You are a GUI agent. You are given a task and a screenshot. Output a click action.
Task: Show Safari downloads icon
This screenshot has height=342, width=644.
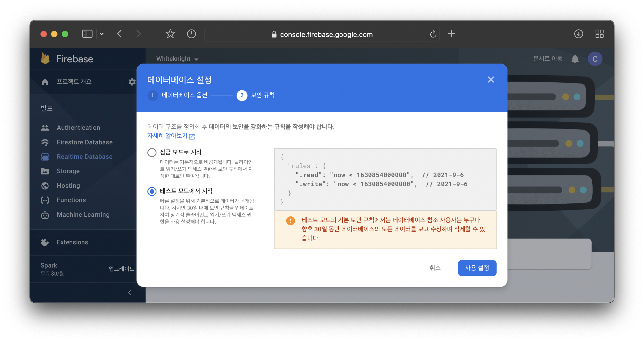(579, 34)
